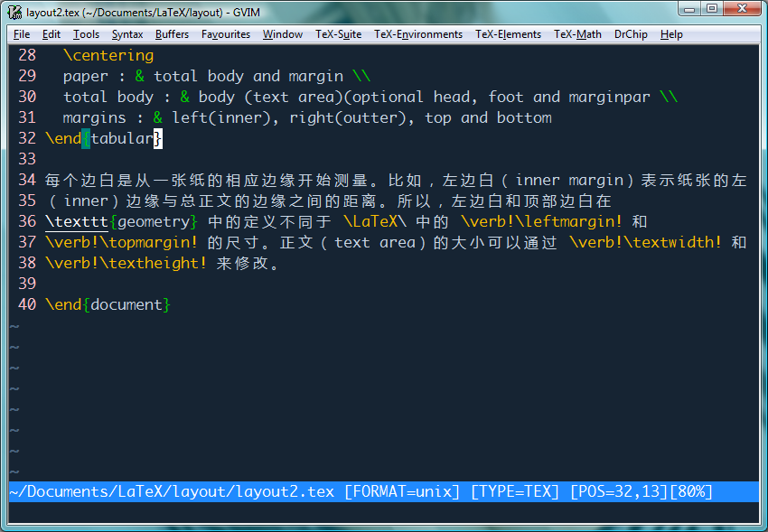This screenshot has width=768, height=532.
Task: Click \LaTeX\ command on line 36
Action: [375, 221]
